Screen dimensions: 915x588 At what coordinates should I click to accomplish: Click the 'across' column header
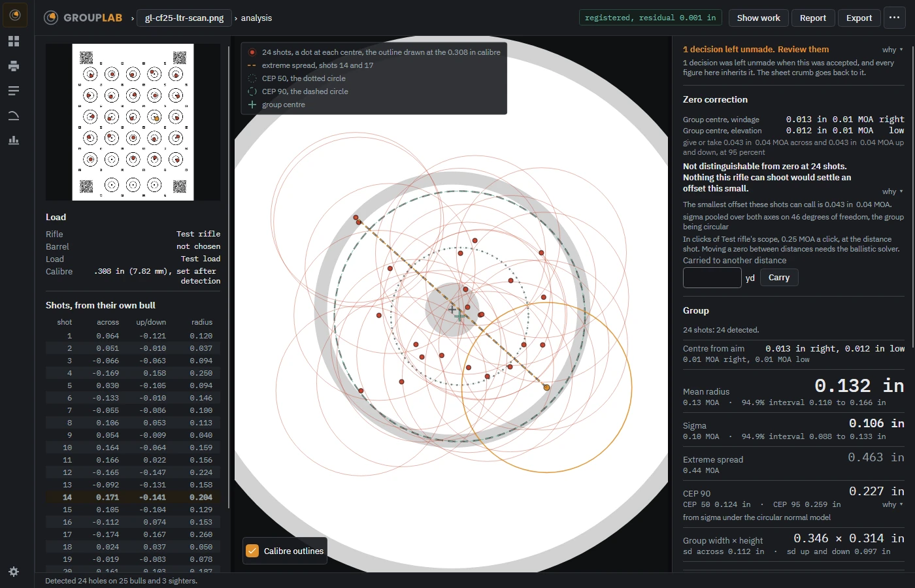[108, 322]
